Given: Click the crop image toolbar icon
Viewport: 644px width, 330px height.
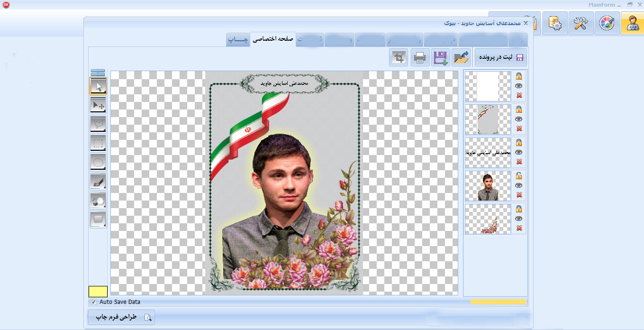Looking at the screenshot, I should (399, 58).
